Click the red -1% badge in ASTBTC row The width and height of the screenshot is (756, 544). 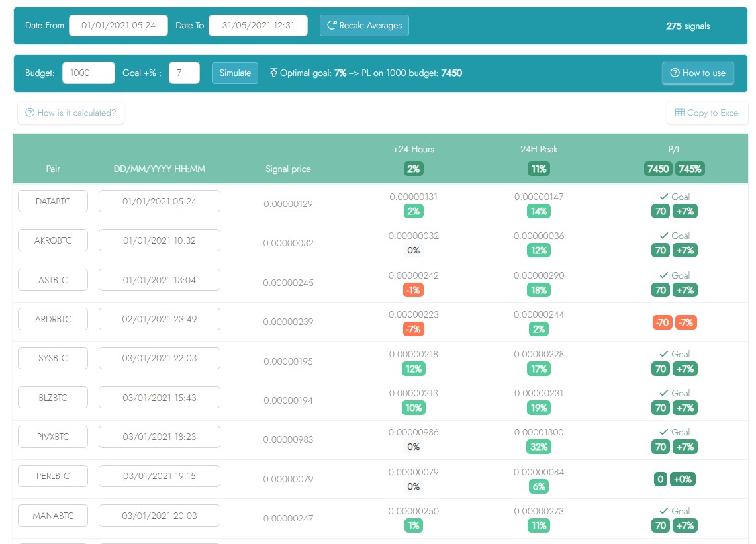414,290
